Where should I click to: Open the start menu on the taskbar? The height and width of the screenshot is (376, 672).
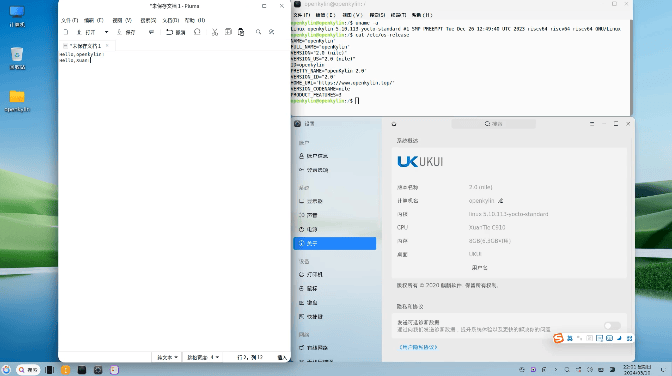pyautogui.click(x=6, y=370)
